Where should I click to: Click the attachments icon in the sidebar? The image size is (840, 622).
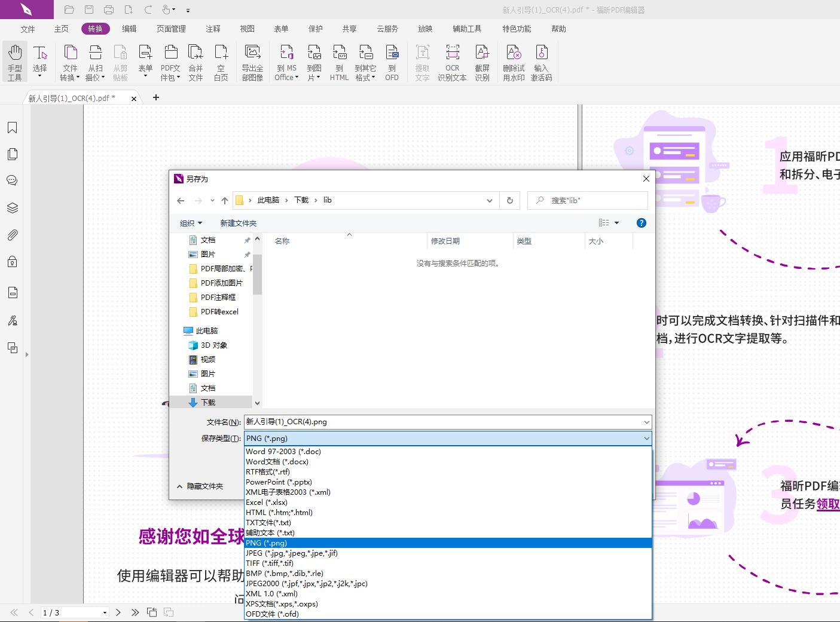(13, 235)
